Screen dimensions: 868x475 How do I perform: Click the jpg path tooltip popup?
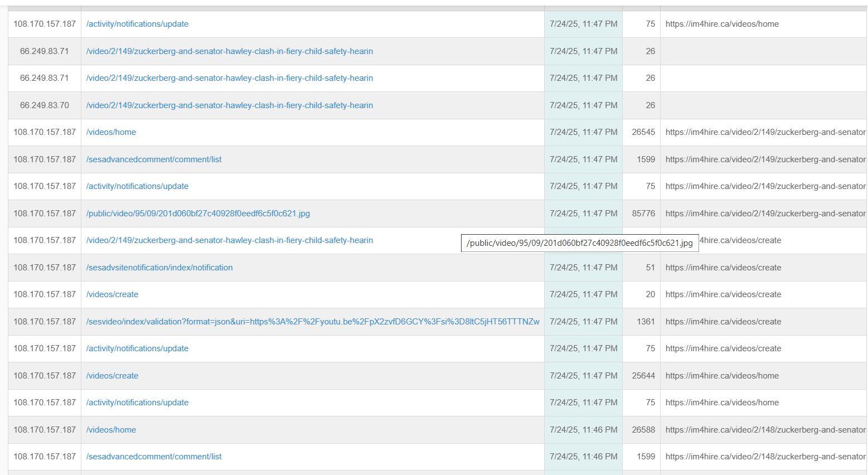(x=579, y=243)
